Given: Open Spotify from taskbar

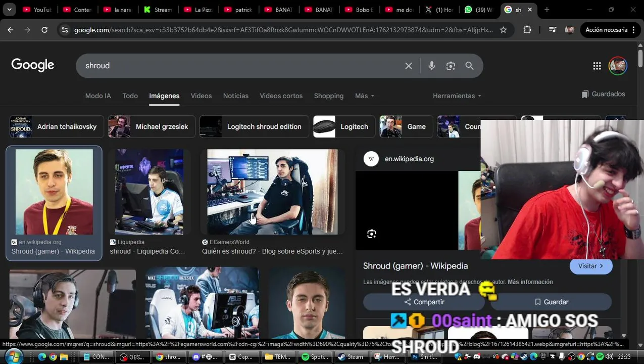Looking at the screenshot, I should [316, 357].
